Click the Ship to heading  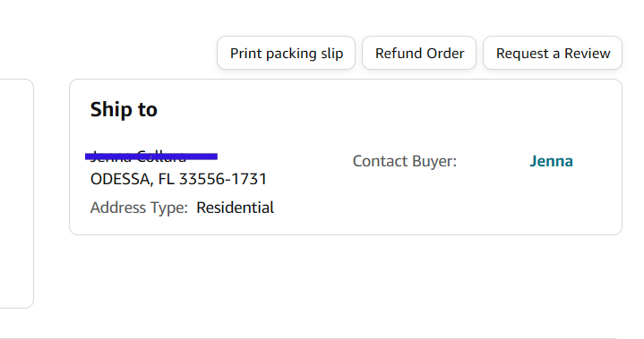pyautogui.click(x=124, y=109)
